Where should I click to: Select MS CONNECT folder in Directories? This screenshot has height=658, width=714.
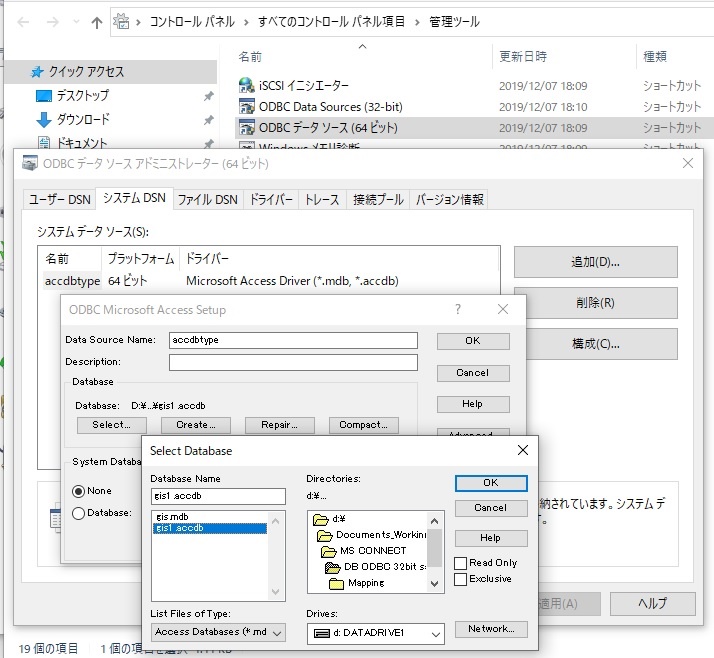pos(363,551)
